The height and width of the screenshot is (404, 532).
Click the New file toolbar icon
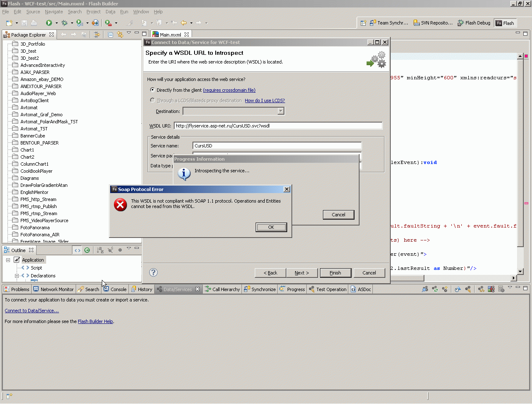coord(9,23)
